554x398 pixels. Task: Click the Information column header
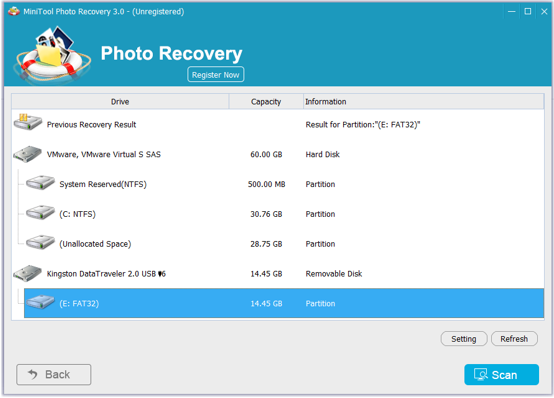point(423,101)
